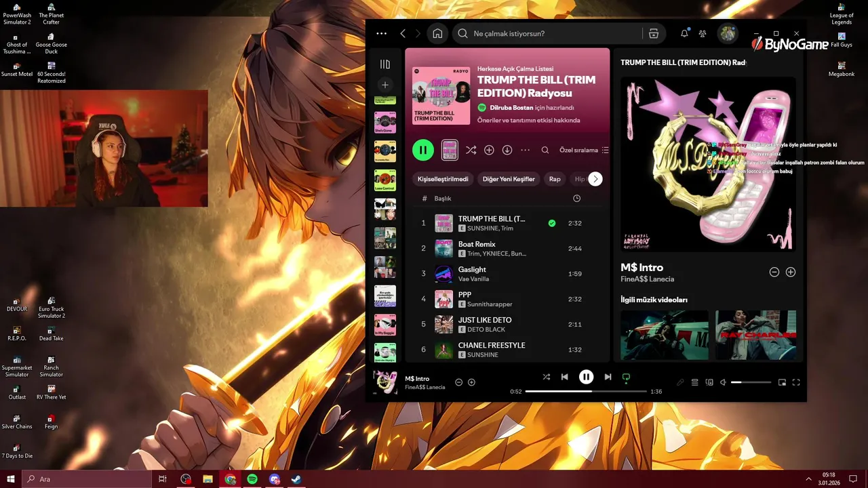868x488 pixels.
Task: Toggle repeat mode in bottom bar
Action: (x=626, y=377)
